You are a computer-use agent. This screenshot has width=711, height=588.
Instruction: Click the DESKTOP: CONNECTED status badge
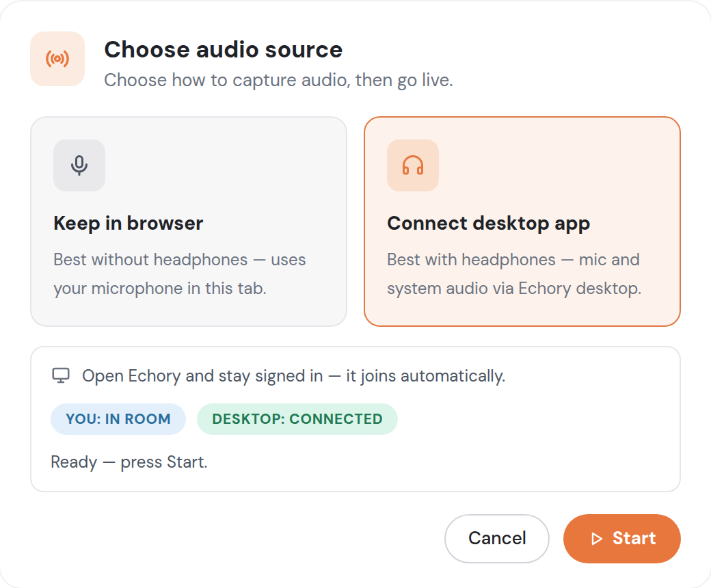point(297,419)
